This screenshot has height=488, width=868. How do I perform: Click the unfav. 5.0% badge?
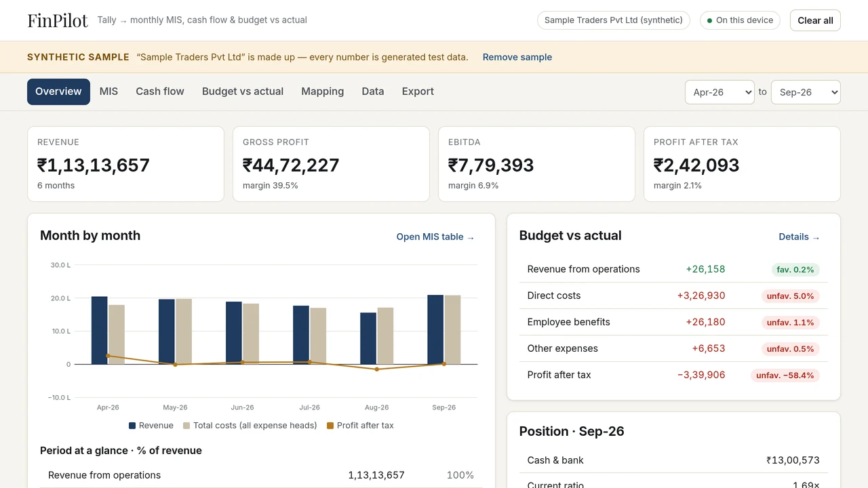791,296
